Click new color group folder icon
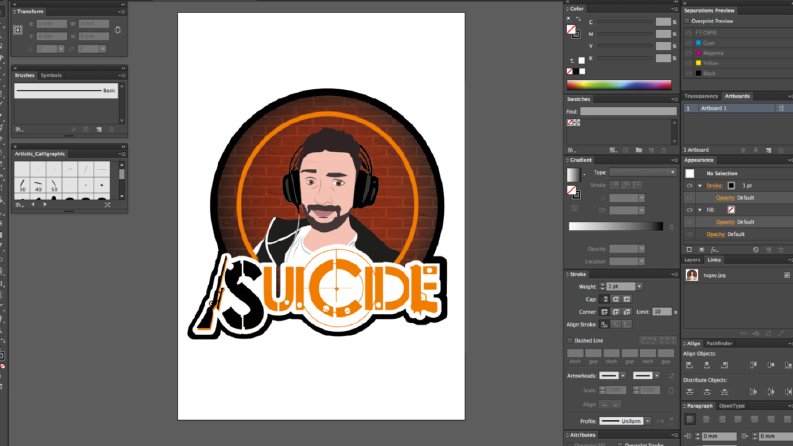 click(639, 150)
